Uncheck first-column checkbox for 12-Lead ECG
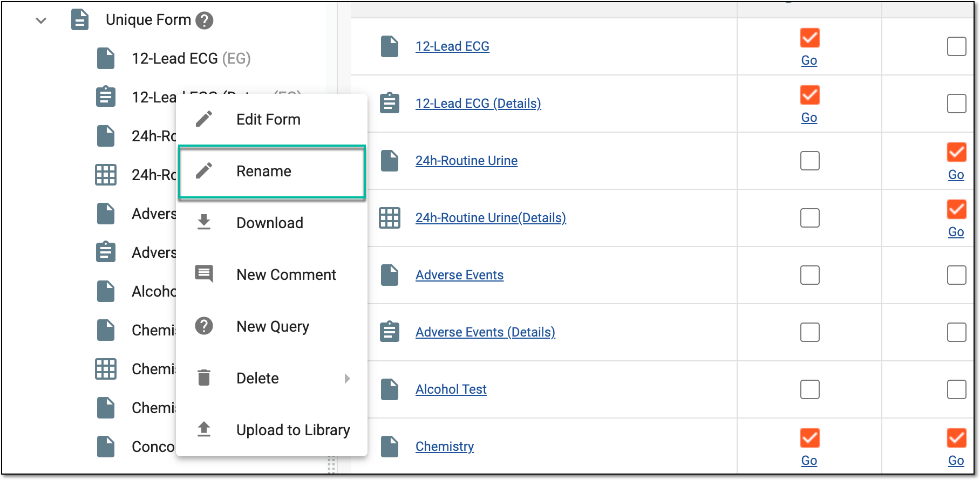The width and height of the screenshot is (980, 480). click(809, 38)
